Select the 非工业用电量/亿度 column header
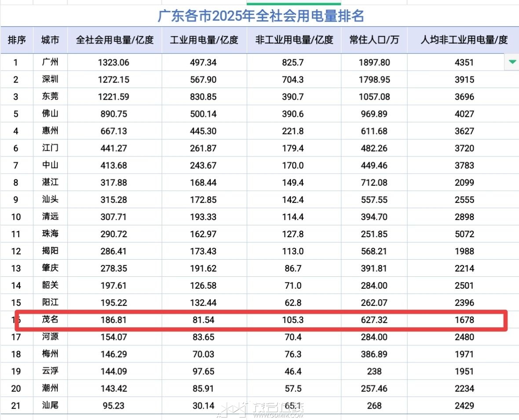Viewport: 519px width, 420px height. point(294,40)
